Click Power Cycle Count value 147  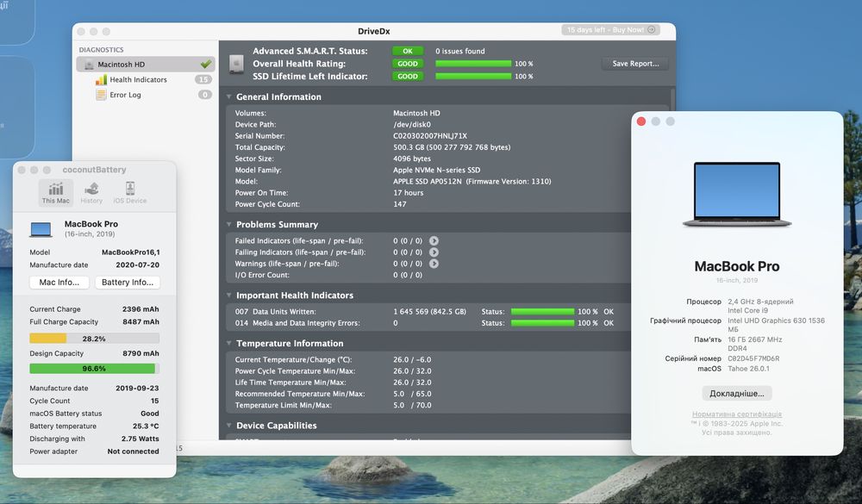pyautogui.click(x=400, y=204)
